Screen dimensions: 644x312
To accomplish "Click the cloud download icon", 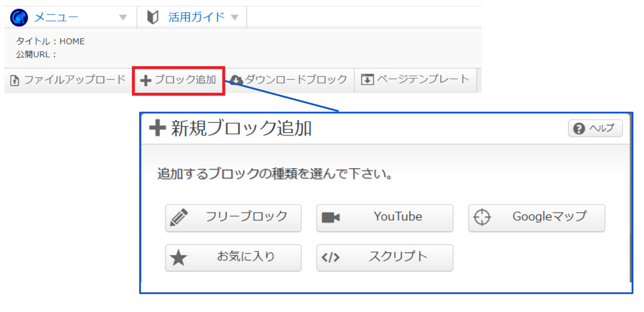I will 236,80.
